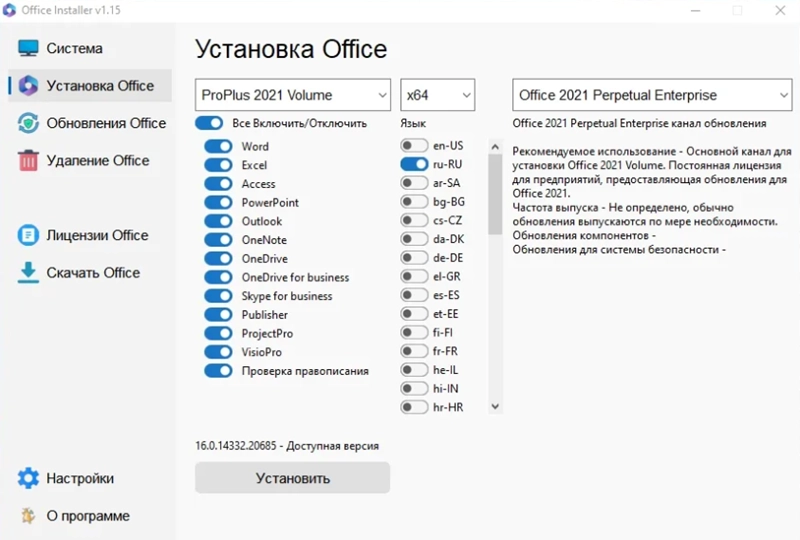Disable the OneNote switch

[218, 240]
